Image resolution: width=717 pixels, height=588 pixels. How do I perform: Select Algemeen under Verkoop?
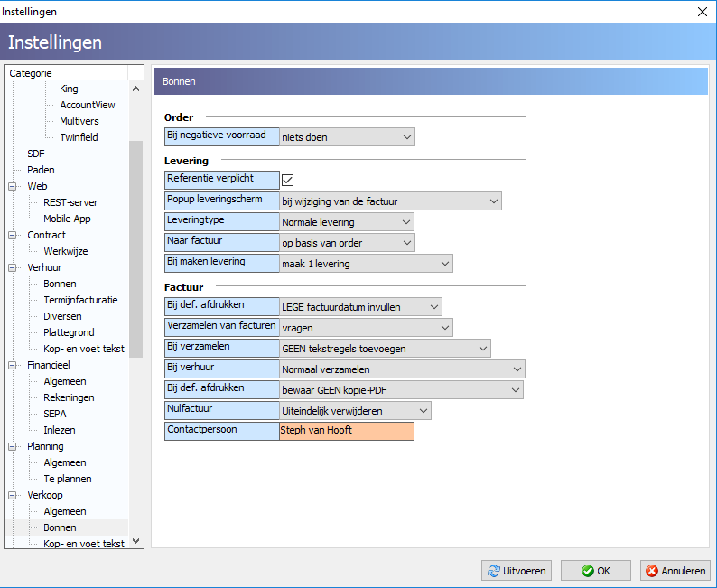pos(65,511)
